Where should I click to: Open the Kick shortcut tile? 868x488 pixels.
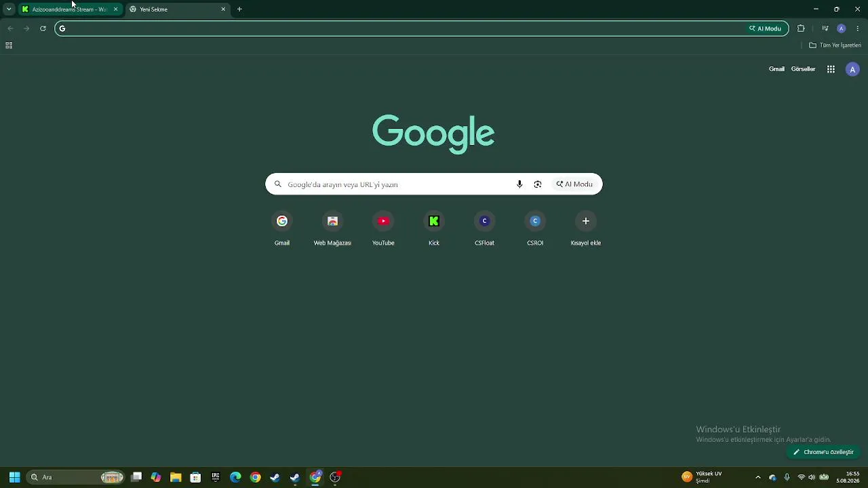434,229
